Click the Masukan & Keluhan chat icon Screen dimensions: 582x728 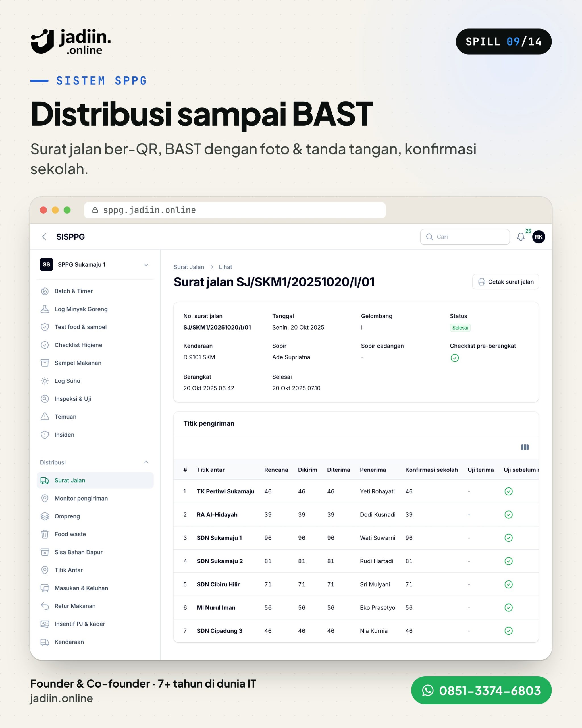point(45,588)
